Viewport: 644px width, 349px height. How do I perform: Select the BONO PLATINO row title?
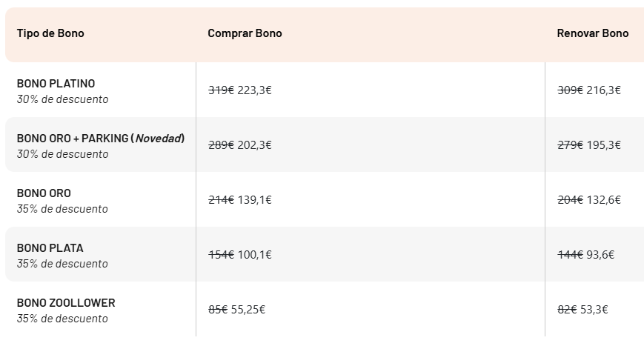point(56,83)
